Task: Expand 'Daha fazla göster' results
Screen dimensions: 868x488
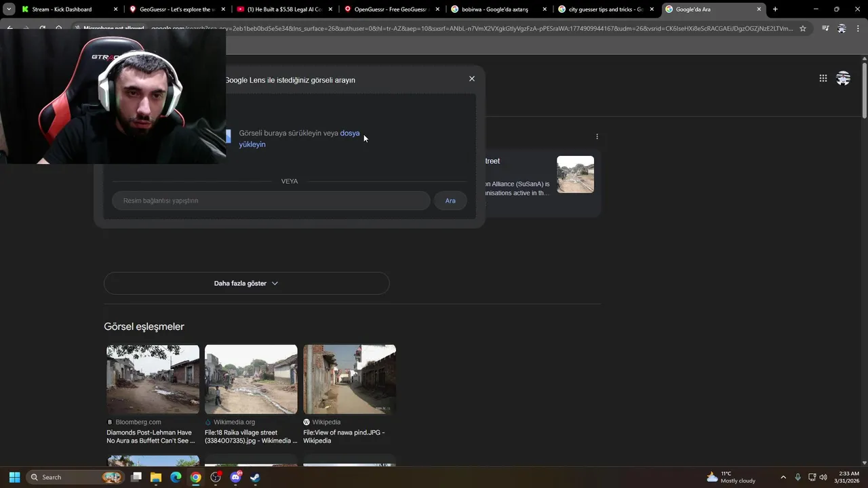Action: click(x=246, y=283)
